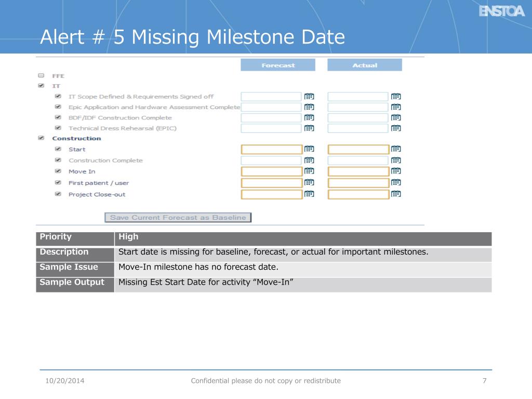Click actual date field for First patient / user
The image size is (532, 399).
358,183
